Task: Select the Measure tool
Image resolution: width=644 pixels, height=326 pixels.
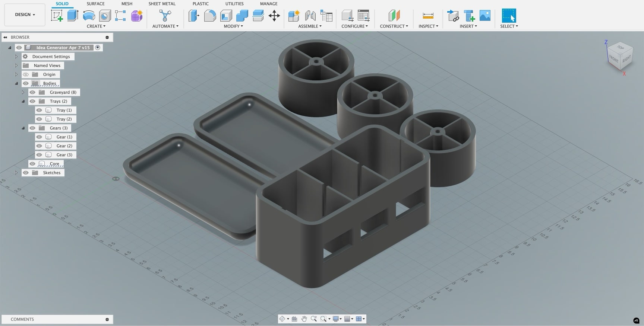Action: [x=428, y=16]
